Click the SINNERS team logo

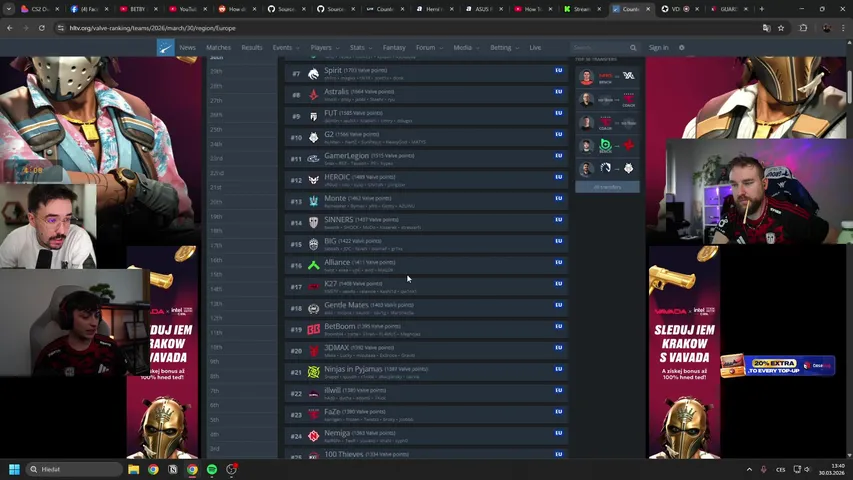pos(313,223)
